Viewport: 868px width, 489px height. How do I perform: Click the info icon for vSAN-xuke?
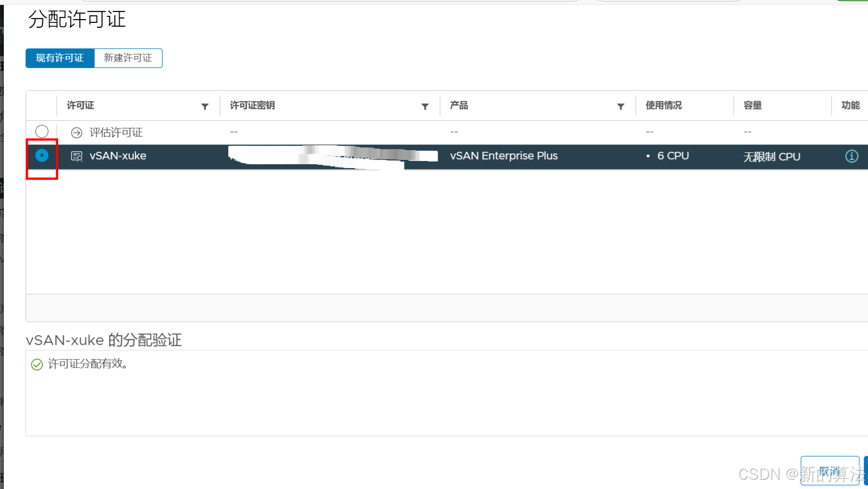tap(852, 156)
